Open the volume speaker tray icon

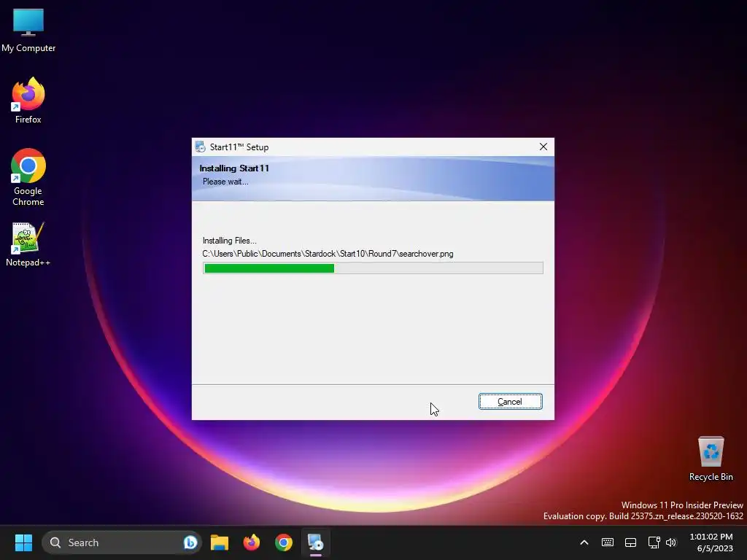tap(671, 542)
